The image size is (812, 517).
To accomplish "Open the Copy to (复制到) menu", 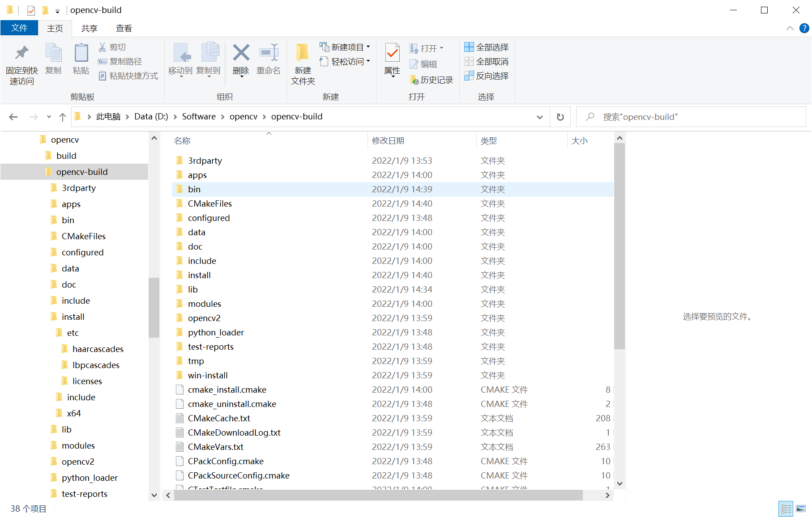I will [x=208, y=60].
